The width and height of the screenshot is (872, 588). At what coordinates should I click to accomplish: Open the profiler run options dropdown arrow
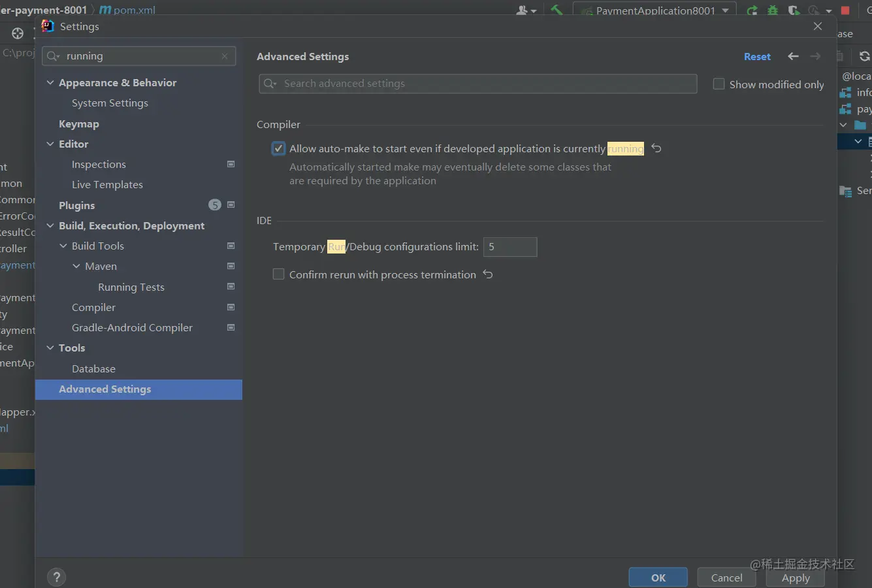pos(829,11)
